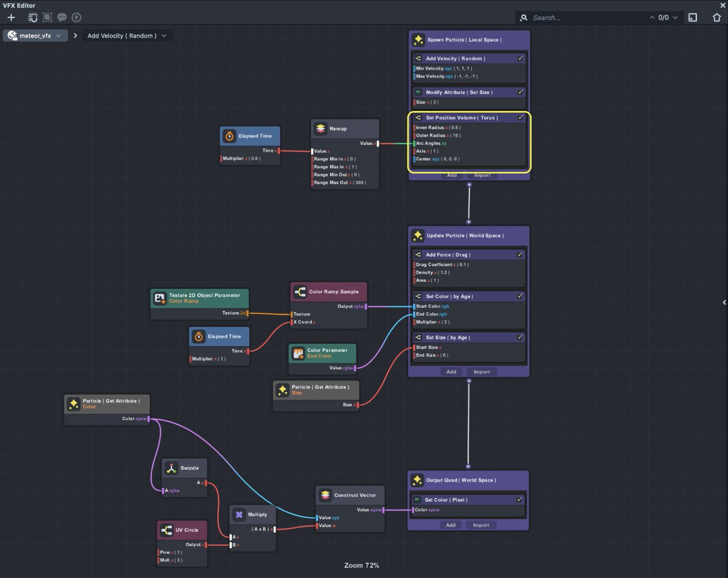The image size is (728, 578).
Task: Click the UV Circle node icon
Action: (166, 530)
